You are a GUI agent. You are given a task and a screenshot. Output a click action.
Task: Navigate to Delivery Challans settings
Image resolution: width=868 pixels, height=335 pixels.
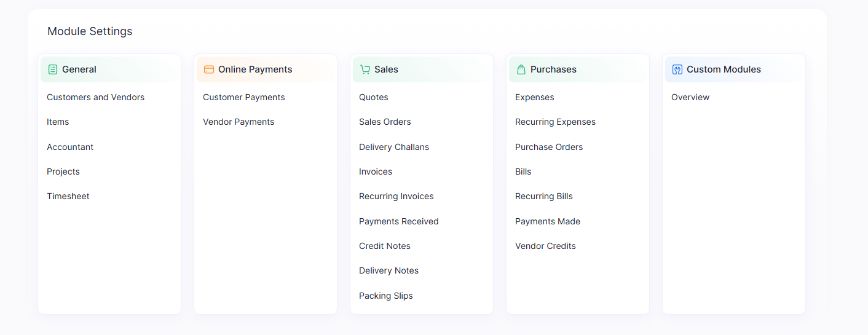click(394, 147)
